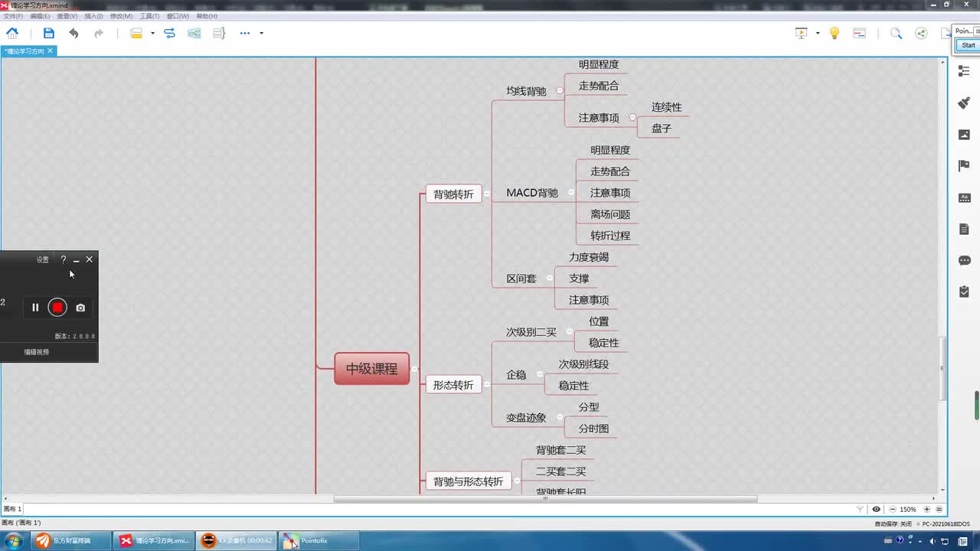Start presentation mode icon
980x551 pixels.
pyautogui.click(x=802, y=33)
